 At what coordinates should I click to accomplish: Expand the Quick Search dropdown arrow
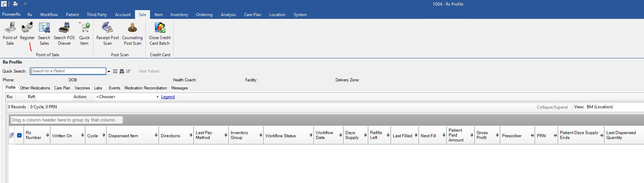tap(109, 71)
